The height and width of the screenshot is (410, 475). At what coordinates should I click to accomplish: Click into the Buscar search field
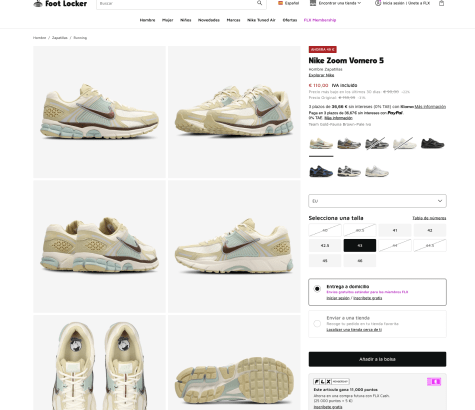point(177,3)
